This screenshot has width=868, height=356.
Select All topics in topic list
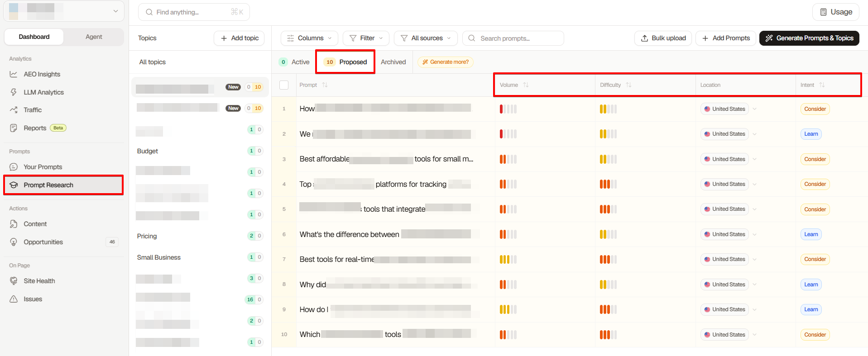[153, 62]
